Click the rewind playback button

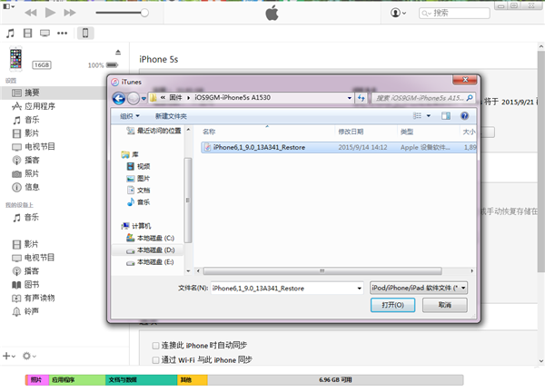[31, 13]
